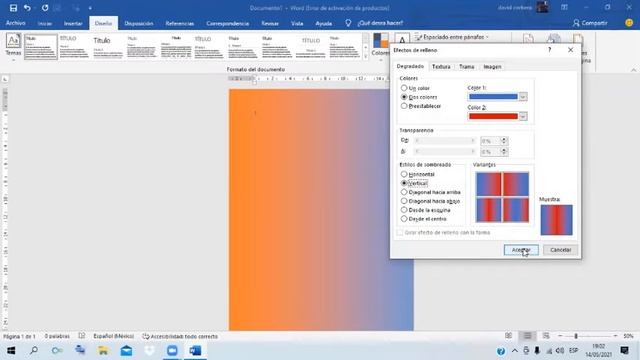Open File Explorer from the taskbar
This screenshot has height=360, width=640.
pos(103,351)
